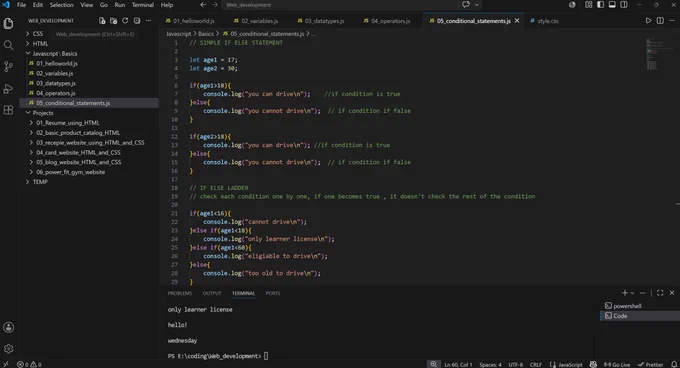The width and height of the screenshot is (680, 368).
Task: Open the Terminal menu
Action: pos(143,5)
